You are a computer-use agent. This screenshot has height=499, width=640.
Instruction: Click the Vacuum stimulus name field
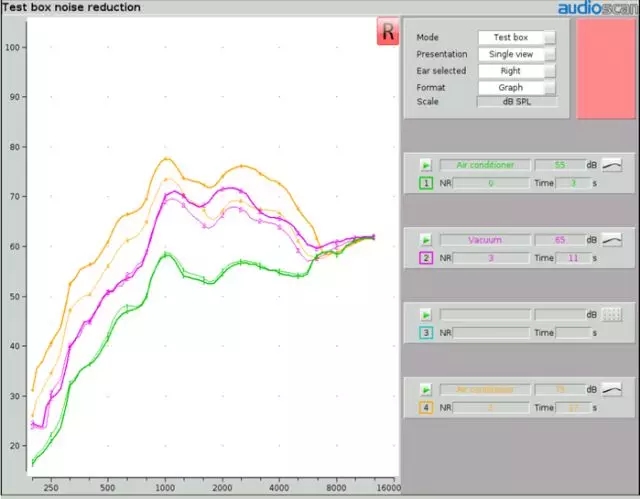click(485, 240)
